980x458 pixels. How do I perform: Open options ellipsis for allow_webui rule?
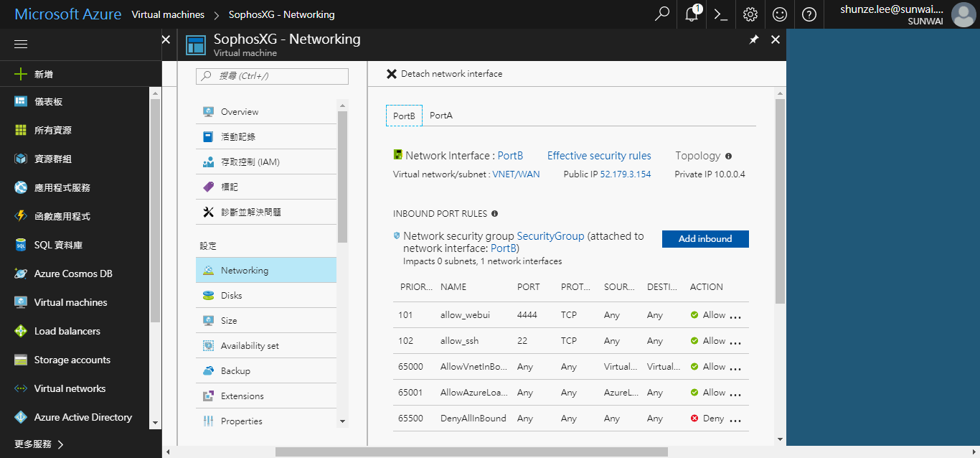tap(735, 316)
